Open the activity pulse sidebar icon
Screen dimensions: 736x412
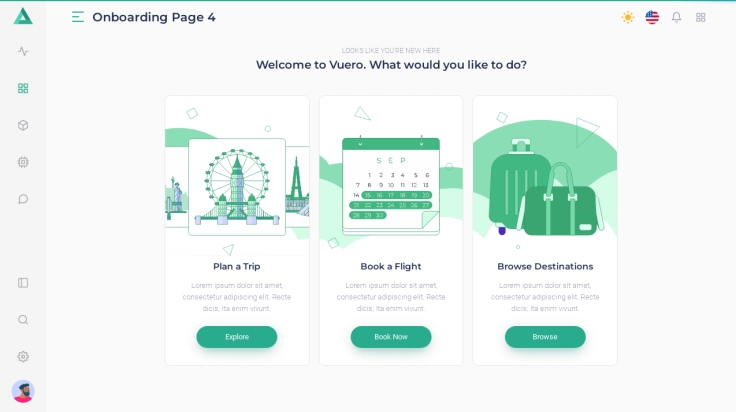[23, 52]
